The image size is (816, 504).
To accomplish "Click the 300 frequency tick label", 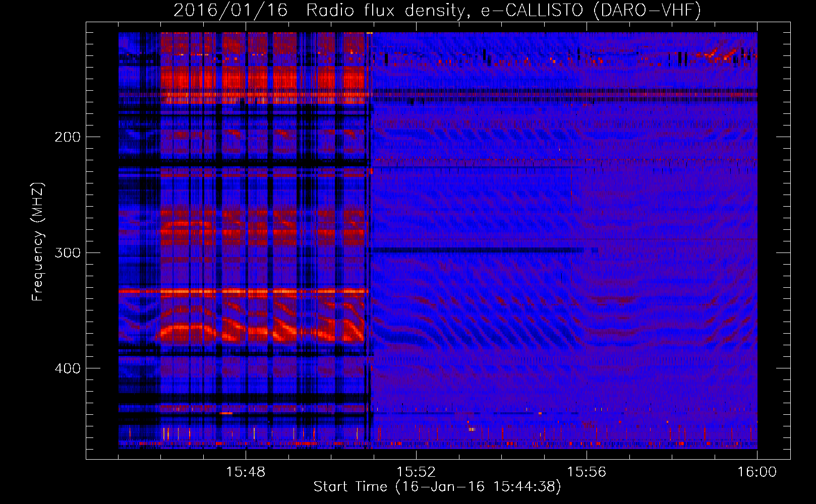I will [x=68, y=253].
